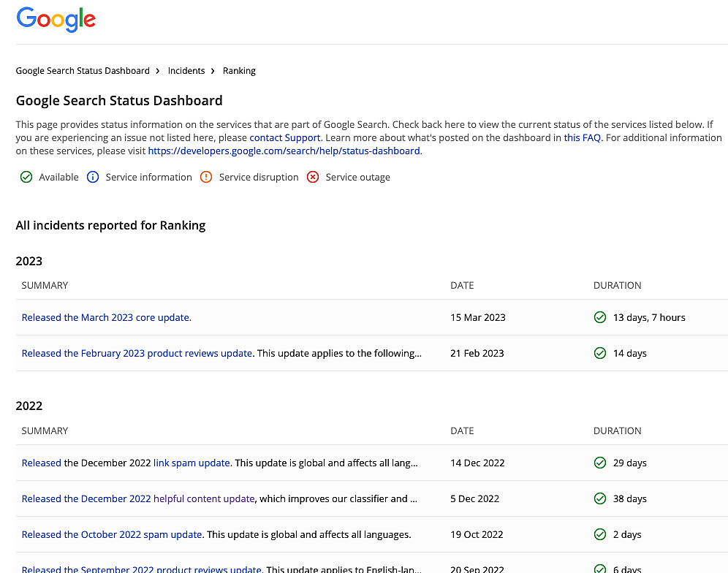Image resolution: width=728 pixels, height=573 pixels.
Task: Open the March 2023 core update incident
Action: click(x=106, y=317)
